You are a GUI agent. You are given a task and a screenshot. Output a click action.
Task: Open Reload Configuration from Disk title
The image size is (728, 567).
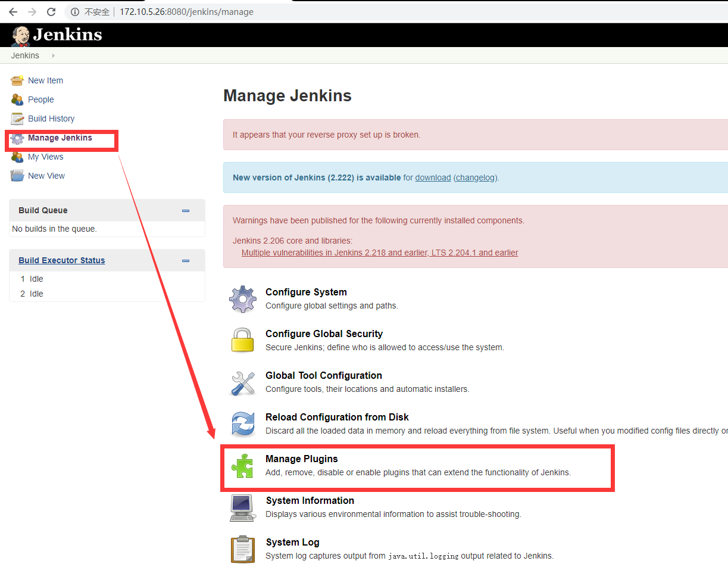point(337,417)
